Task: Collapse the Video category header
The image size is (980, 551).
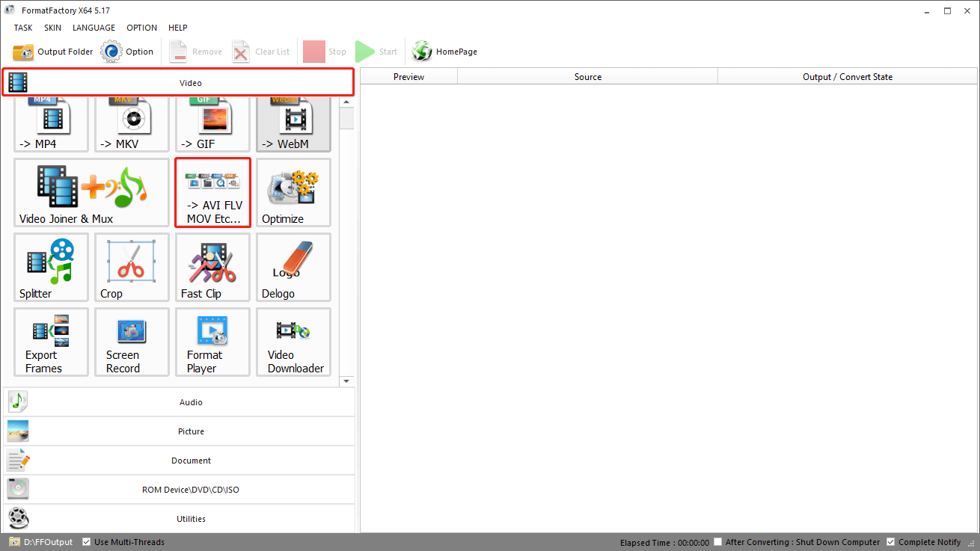Action: click(x=178, y=82)
